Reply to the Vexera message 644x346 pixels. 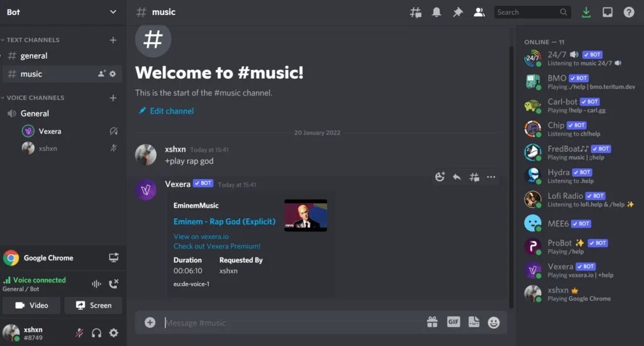click(x=457, y=177)
